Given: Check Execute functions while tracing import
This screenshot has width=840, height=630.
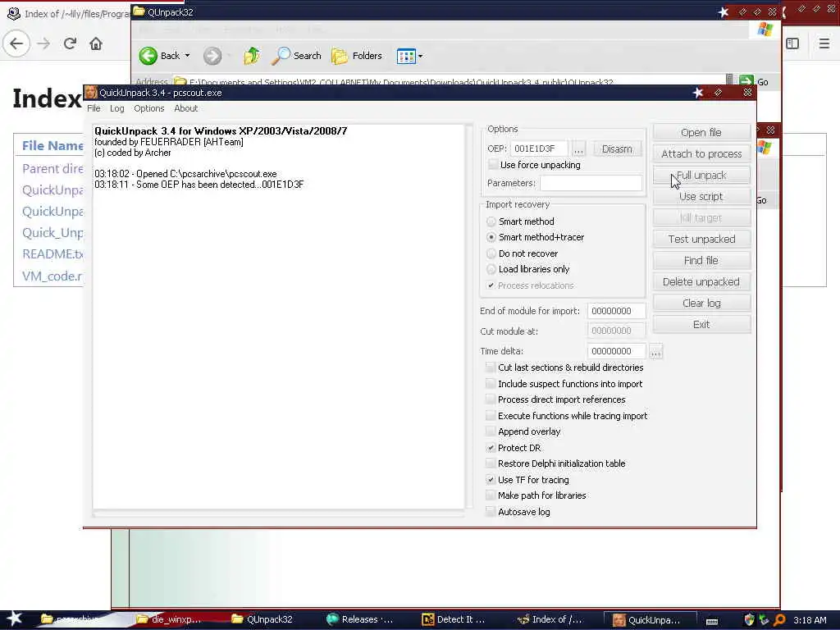Looking at the screenshot, I should (x=491, y=416).
